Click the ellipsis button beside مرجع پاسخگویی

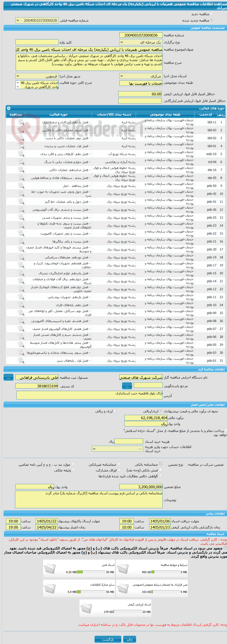pyautogui.click(x=127, y=386)
